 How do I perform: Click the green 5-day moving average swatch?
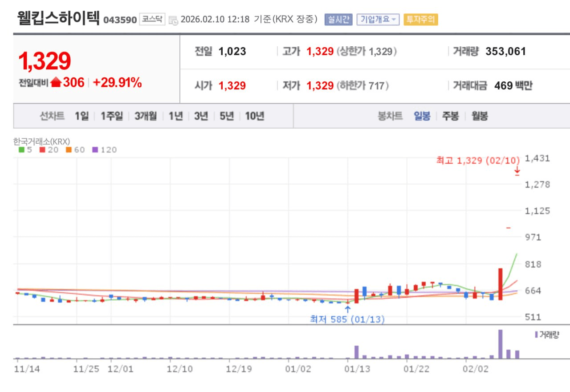coord(21,150)
